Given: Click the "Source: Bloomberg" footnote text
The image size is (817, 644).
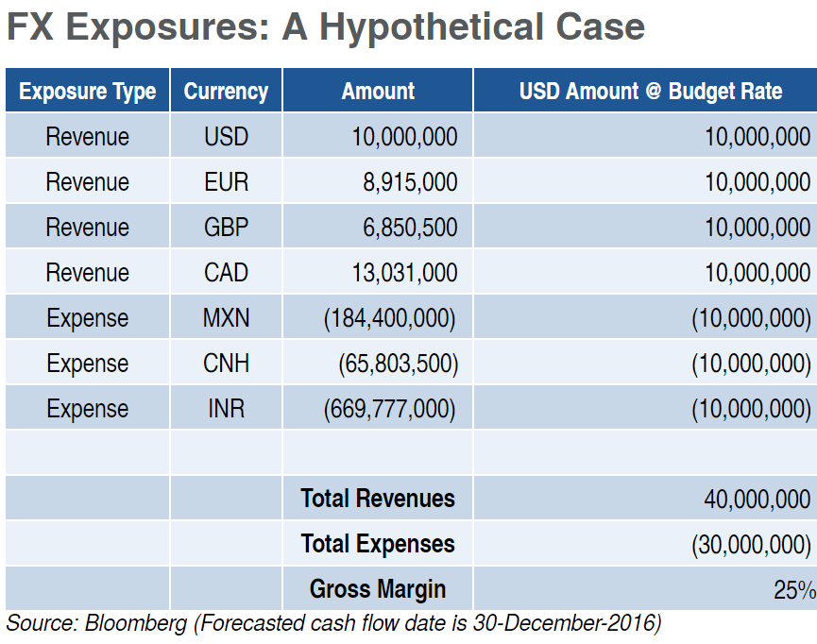Looking at the screenshot, I should pos(333,623).
